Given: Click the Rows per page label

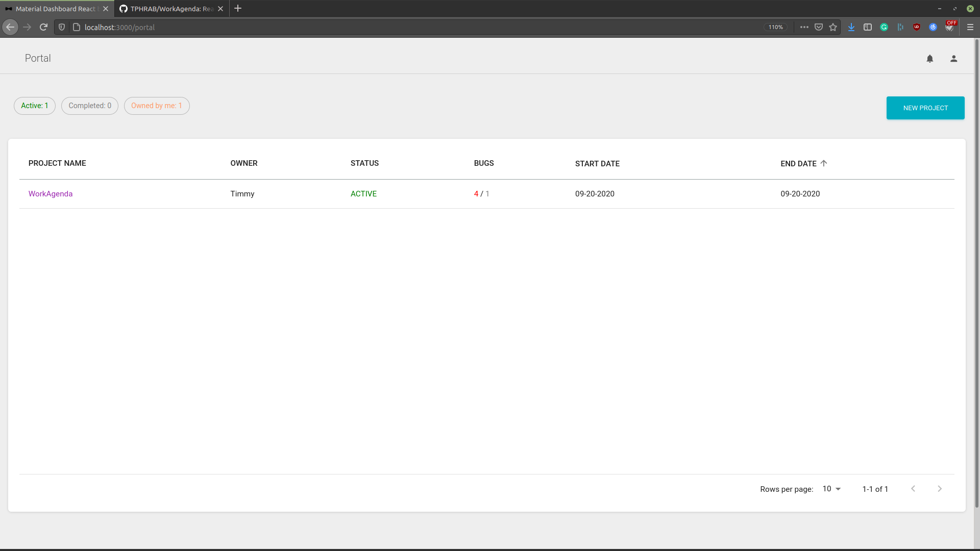Looking at the screenshot, I should tap(787, 489).
